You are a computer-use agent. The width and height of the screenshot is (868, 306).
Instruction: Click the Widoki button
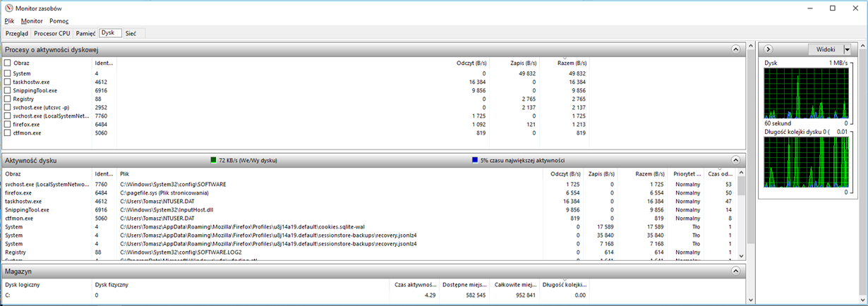click(x=826, y=49)
